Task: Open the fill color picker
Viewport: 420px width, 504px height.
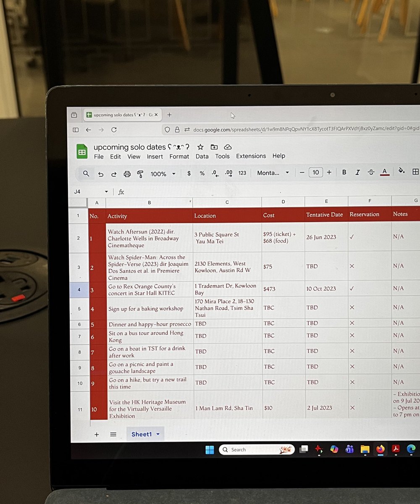Action: tap(402, 171)
